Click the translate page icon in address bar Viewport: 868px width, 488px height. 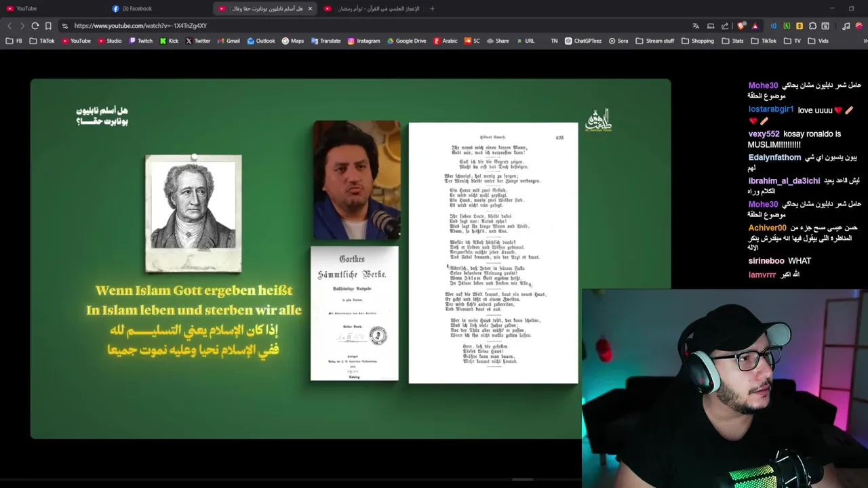pyautogui.click(x=696, y=26)
